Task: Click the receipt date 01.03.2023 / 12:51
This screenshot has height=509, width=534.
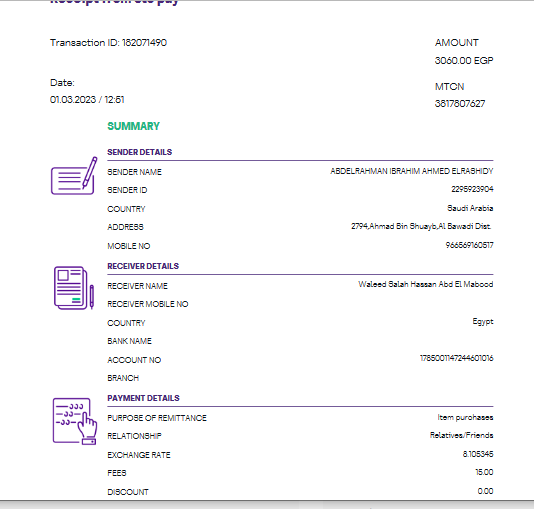Action: (87, 100)
